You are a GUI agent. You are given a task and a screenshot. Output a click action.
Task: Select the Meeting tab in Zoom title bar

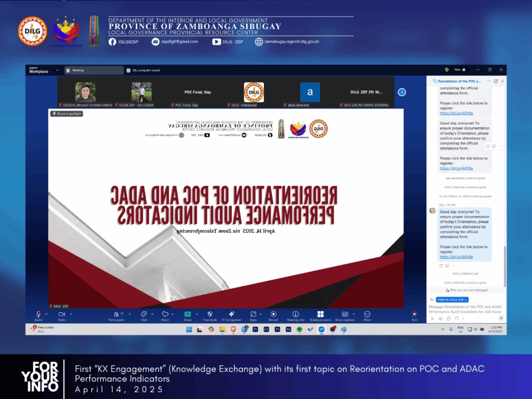(94, 70)
